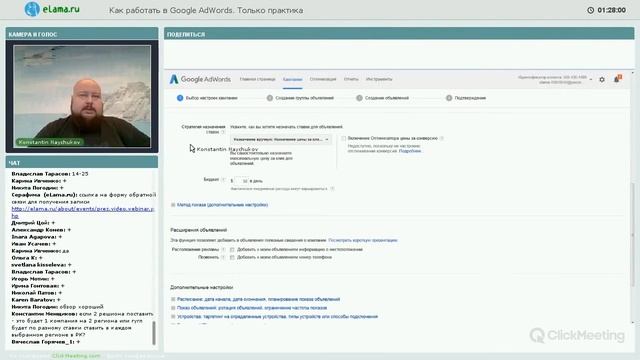
Task: Click the eLama.ru logo
Action: (x=52, y=9)
